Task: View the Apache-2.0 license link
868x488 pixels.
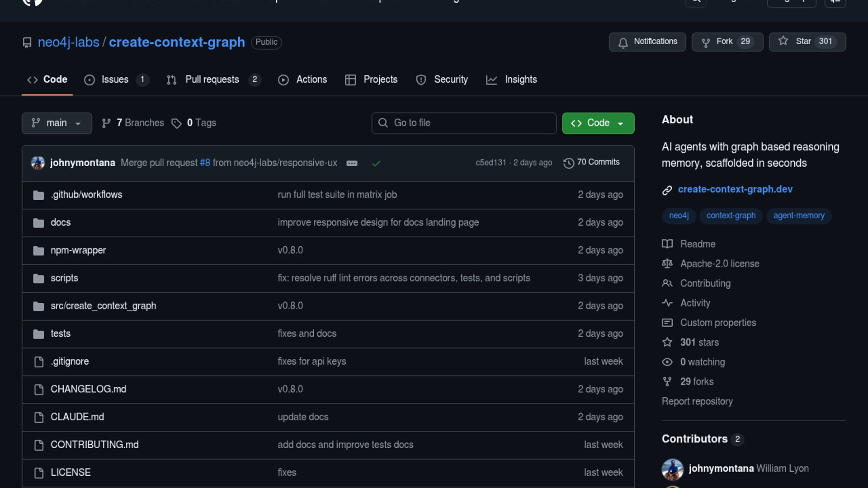Action: tap(719, 264)
